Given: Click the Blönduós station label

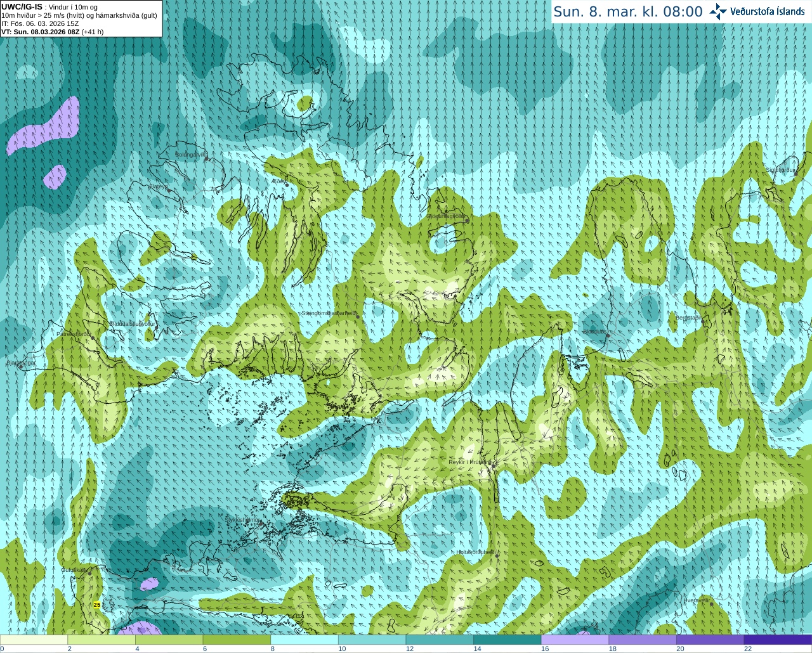Looking at the screenshot, I should point(595,332).
